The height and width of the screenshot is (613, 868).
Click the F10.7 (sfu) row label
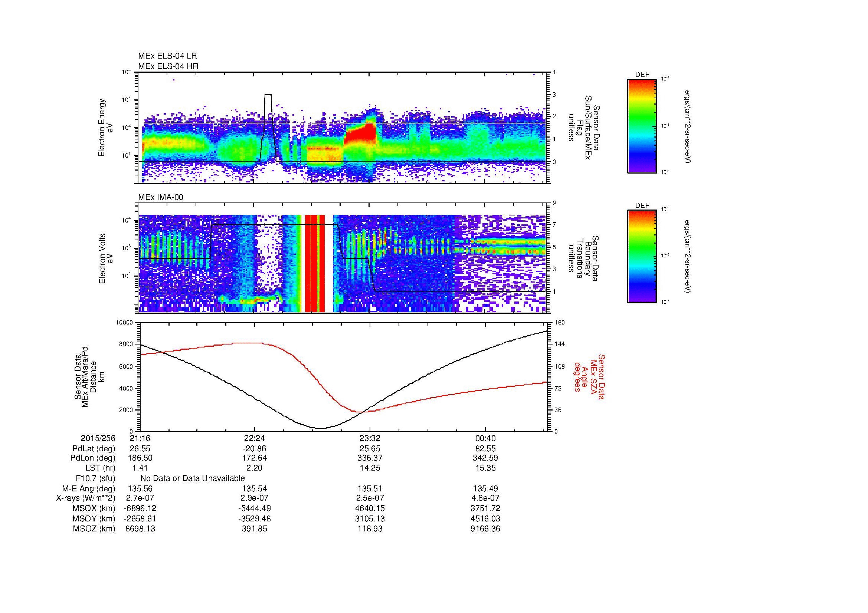(95, 478)
